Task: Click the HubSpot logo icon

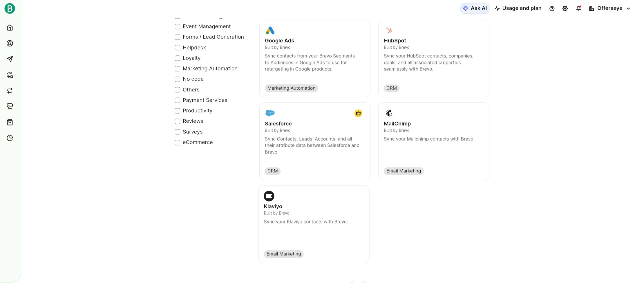Action: (389, 30)
